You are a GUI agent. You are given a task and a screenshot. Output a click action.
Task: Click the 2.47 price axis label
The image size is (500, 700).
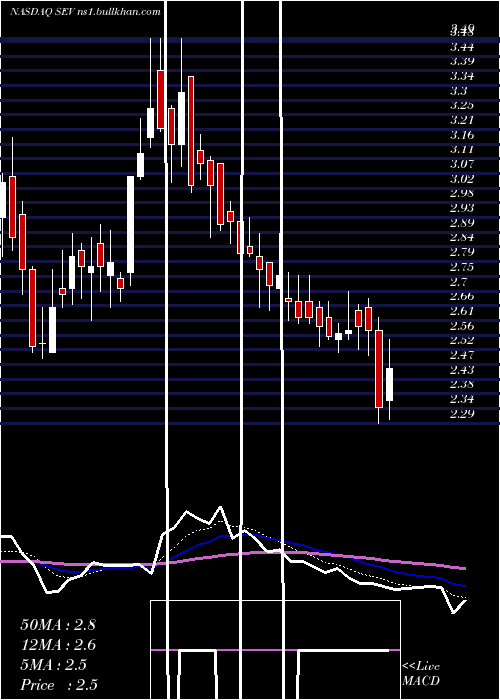tap(462, 354)
